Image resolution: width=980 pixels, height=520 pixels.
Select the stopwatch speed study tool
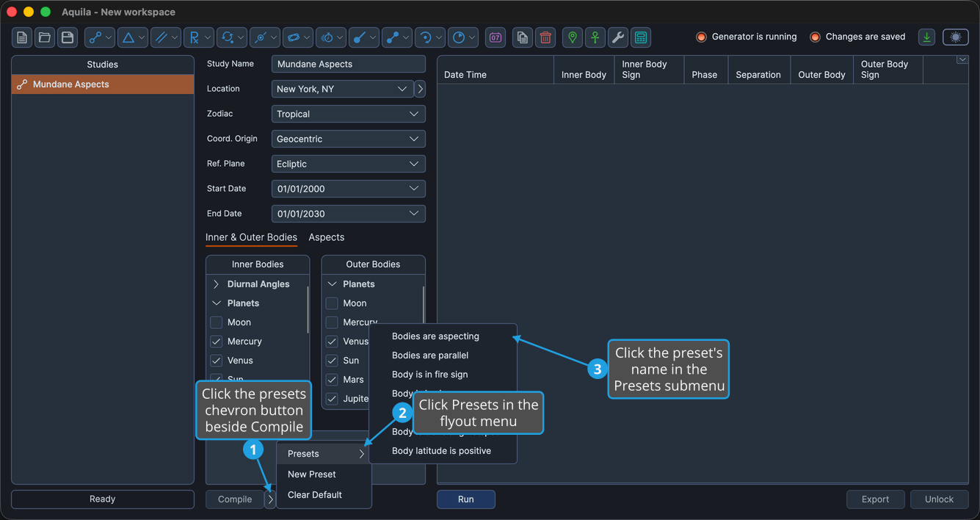tap(331, 37)
